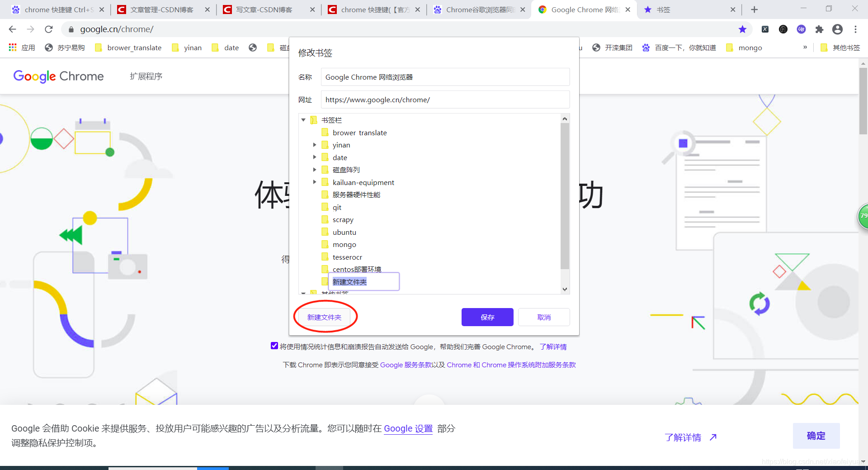Reload the current page

click(49, 29)
